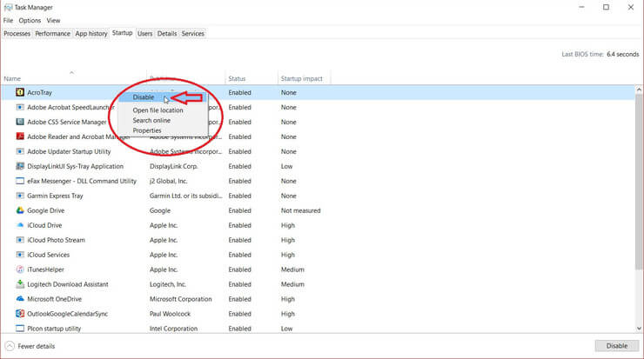The width and height of the screenshot is (644, 359).
Task: Click the j2 Global, Inc. publisher cell
Action: 168,181
